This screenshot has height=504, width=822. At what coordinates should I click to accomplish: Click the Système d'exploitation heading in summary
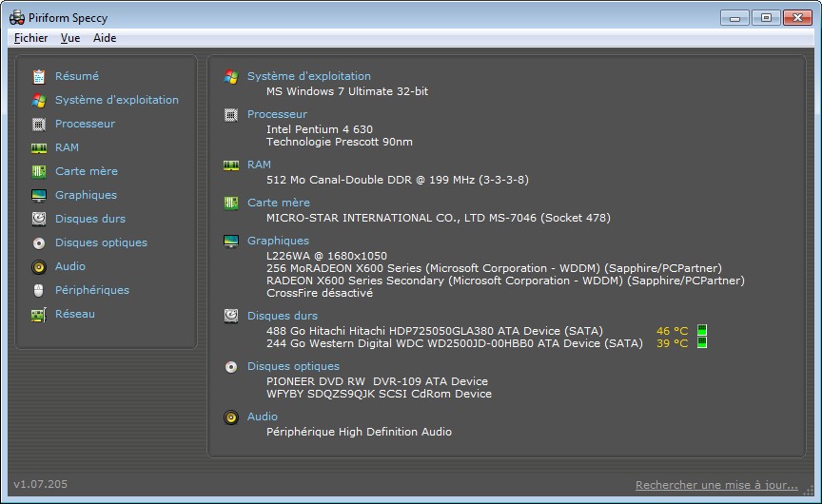(x=309, y=76)
